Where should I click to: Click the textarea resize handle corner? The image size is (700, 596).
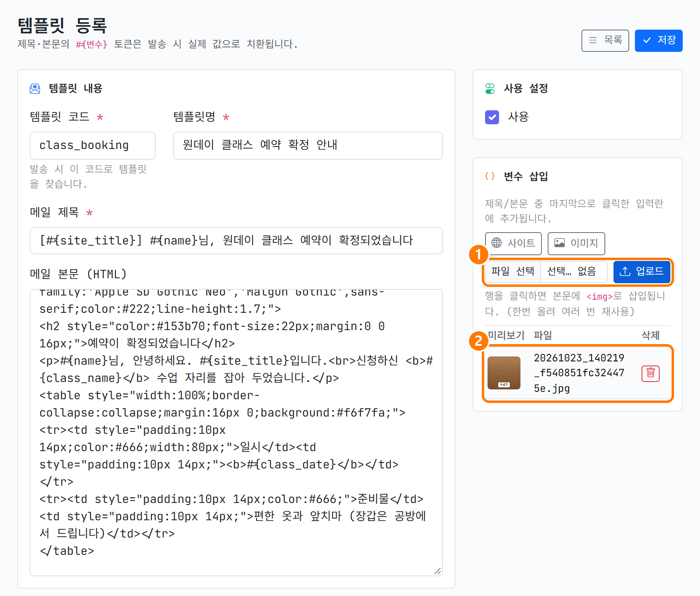click(438, 571)
